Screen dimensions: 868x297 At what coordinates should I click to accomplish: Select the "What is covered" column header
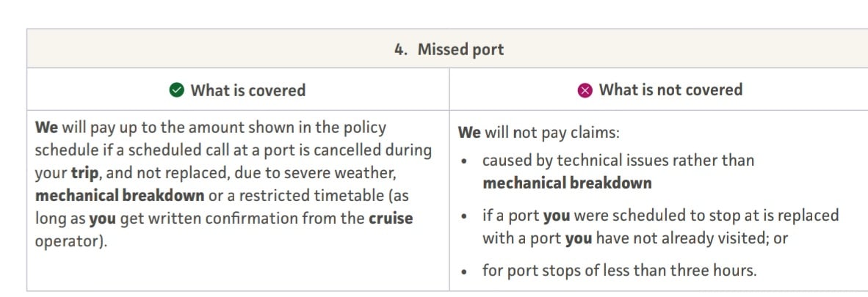pyautogui.click(x=247, y=91)
